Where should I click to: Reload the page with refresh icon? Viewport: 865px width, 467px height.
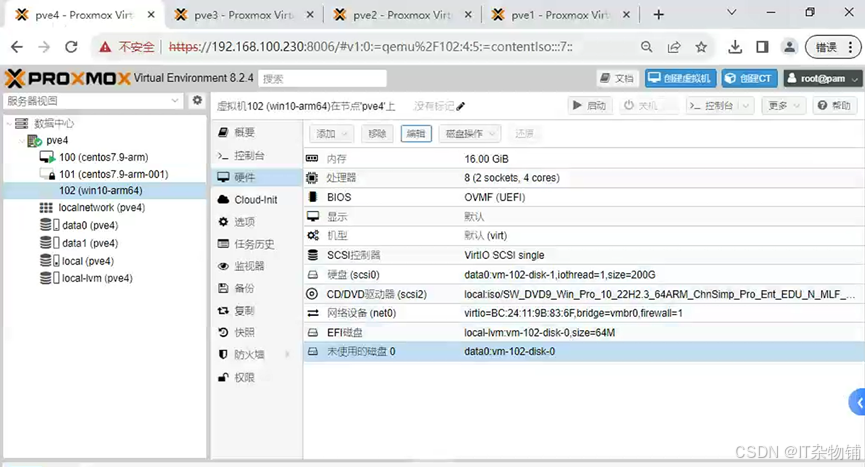pos(71,47)
